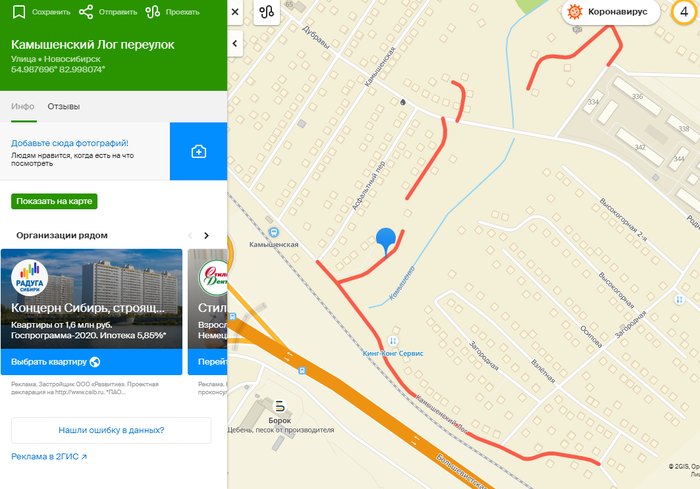Open the Концерн Сибирь advertisement card
Screen dimensions: 700x489
click(x=92, y=312)
